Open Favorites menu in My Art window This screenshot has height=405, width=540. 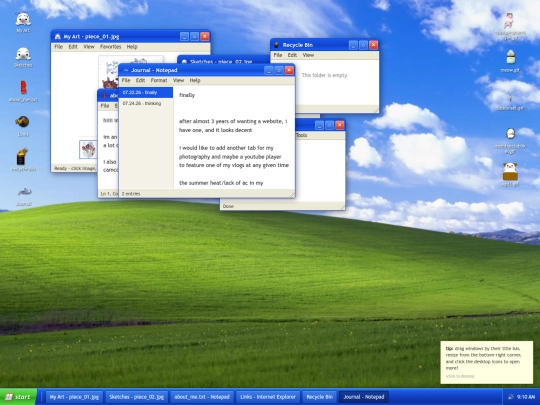111,46
